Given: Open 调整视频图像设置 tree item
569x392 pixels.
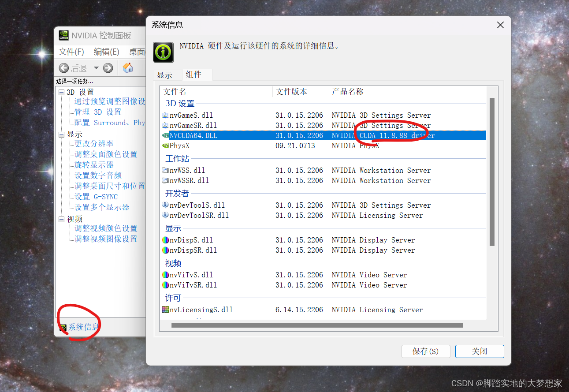Looking at the screenshot, I should point(106,239).
